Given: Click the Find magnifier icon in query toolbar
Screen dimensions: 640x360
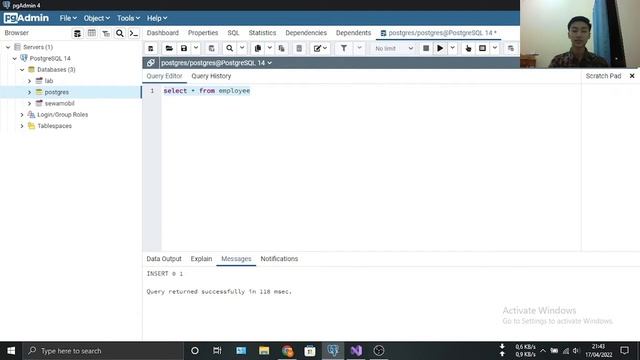Looking at the screenshot, I should click(x=229, y=48).
